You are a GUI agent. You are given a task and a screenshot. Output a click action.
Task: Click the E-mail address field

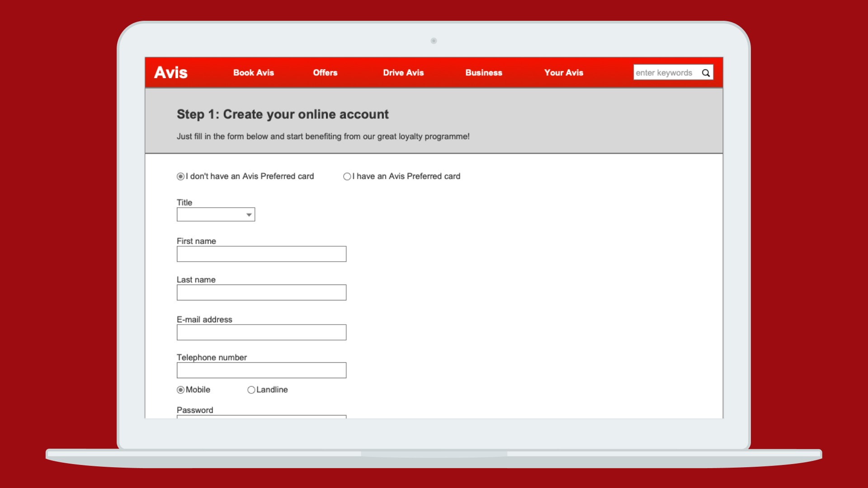point(261,332)
